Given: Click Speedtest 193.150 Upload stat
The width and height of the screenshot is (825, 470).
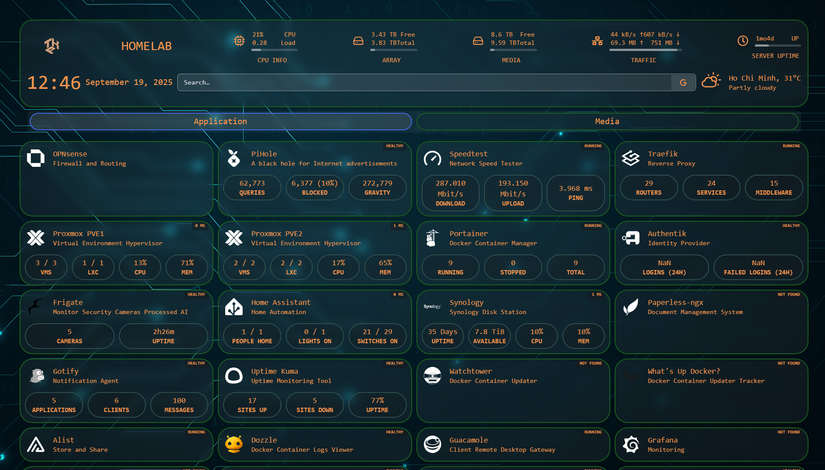Looking at the screenshot, I should pyautogui.click(x=513, y=193).
